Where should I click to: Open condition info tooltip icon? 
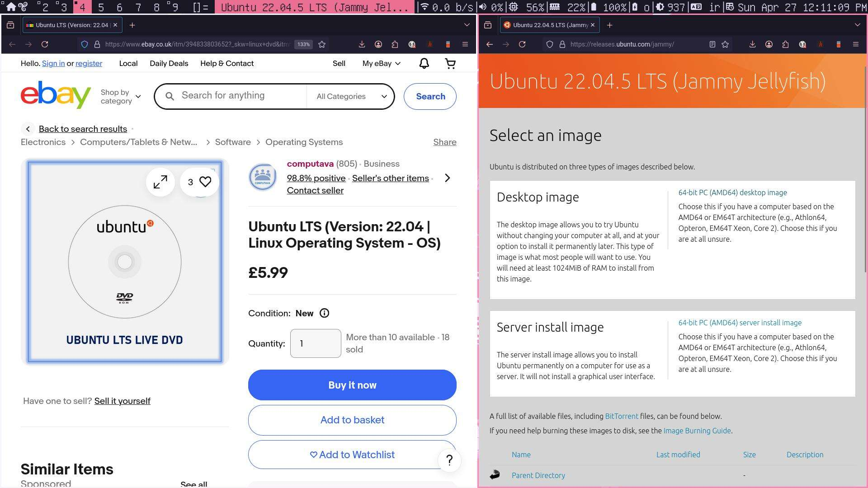click(324, 313)
